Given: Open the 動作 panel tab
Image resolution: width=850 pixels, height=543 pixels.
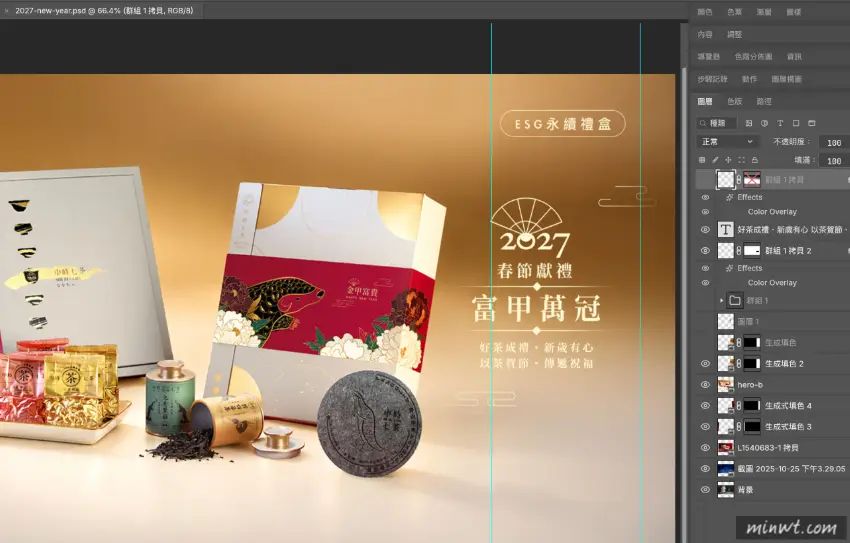Looking at the screenshot, I should pos(749,79).
